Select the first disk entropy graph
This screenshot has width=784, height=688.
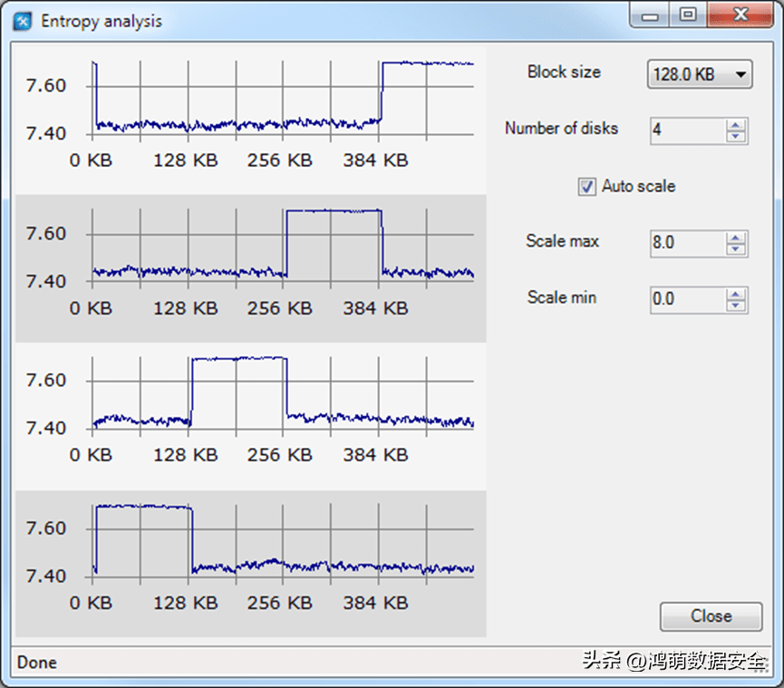(x=250, y=118)
